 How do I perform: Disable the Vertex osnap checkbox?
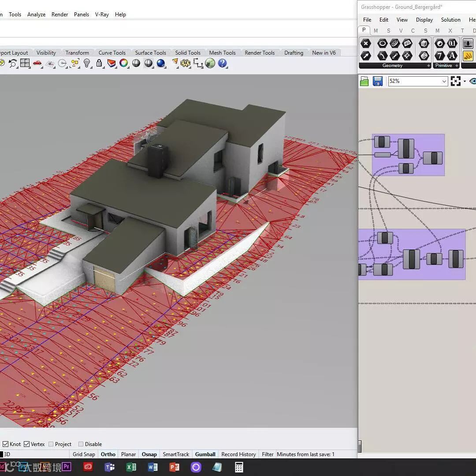[27, 444]
